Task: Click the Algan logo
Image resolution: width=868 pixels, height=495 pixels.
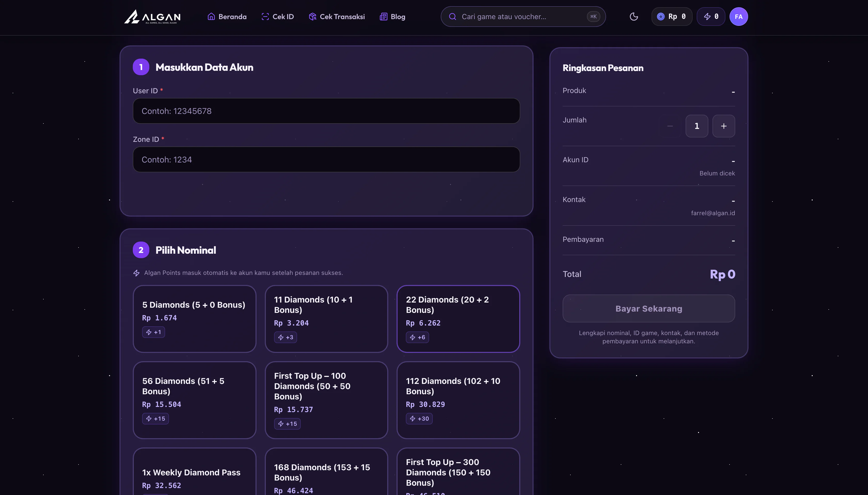Action: (152, 16)
